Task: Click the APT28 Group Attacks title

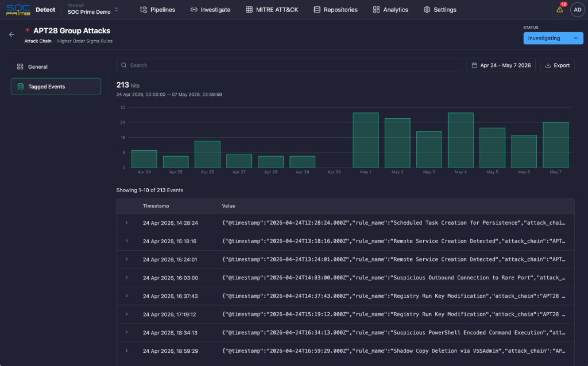Action: [x=72, y=31]
